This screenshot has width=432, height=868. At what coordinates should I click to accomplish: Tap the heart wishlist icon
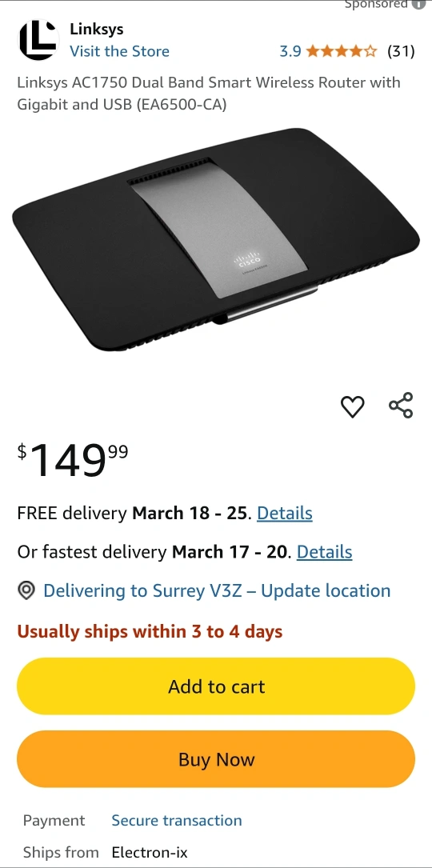point(352,406)
